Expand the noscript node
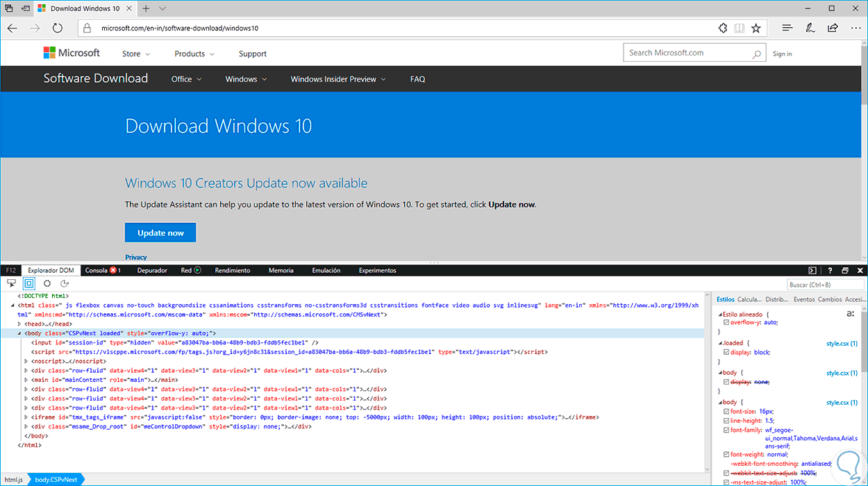868x486 pixels. click(x=26, y=361)
